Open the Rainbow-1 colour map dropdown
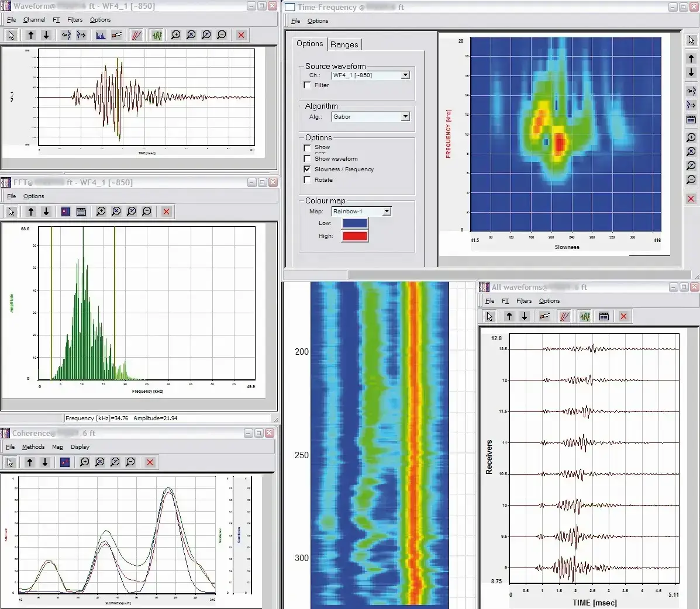The height and width of the screenshot is (609, 700). (x=387, y=212)
